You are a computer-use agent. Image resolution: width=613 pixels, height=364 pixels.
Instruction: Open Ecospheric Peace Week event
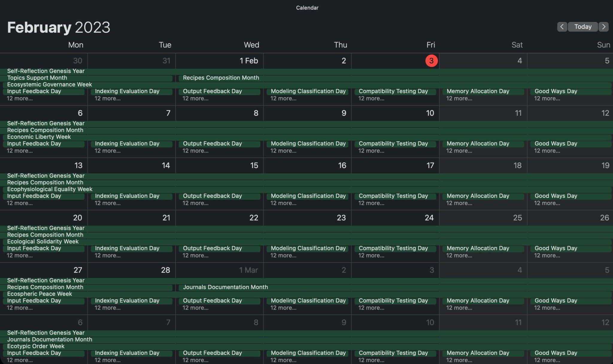[40, 294]
